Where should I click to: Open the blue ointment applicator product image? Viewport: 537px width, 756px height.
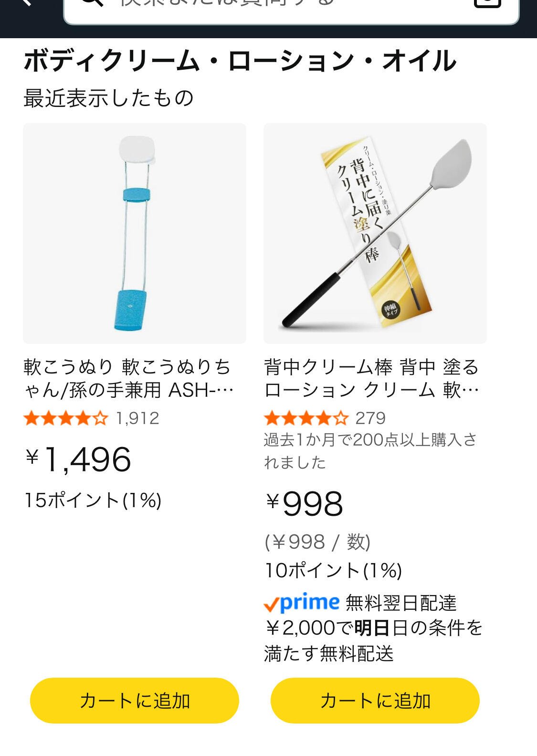point(135,234)
